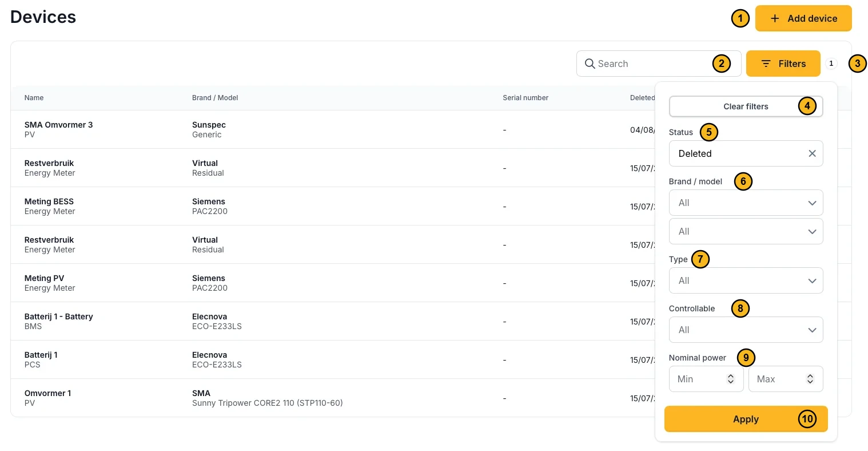The image size is (868, 451).
Task: Click the Name column header
Action: 34,98
